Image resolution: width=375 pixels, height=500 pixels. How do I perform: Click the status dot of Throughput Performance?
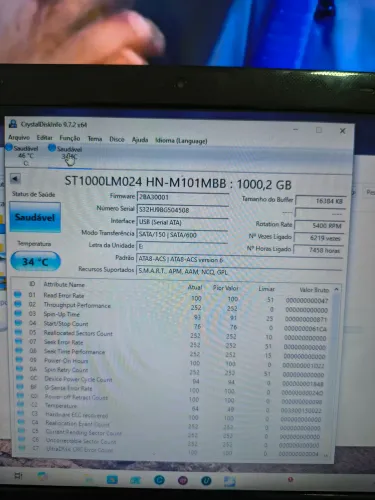(x=18, y=304)
